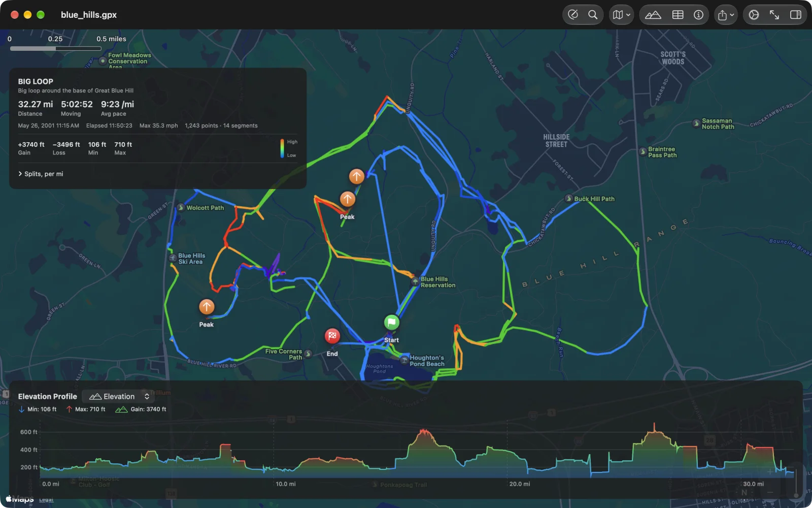Click the map distance scale bar
The image size is (812, 508).
(56, 49)
